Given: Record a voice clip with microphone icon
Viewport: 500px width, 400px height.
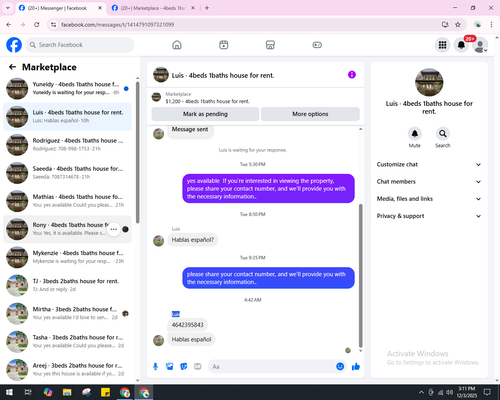Looking at the screenshot, I should (x=155, y=367).
